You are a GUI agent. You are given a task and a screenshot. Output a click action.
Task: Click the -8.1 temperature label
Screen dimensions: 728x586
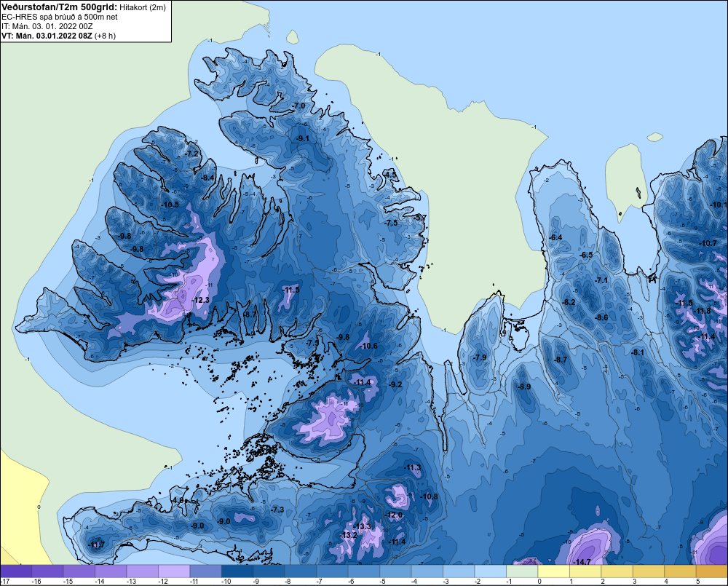coord(638,352)
